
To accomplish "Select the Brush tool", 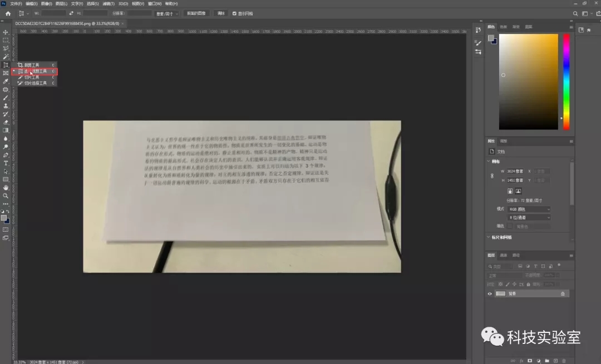I will click(x=6, y=98).
